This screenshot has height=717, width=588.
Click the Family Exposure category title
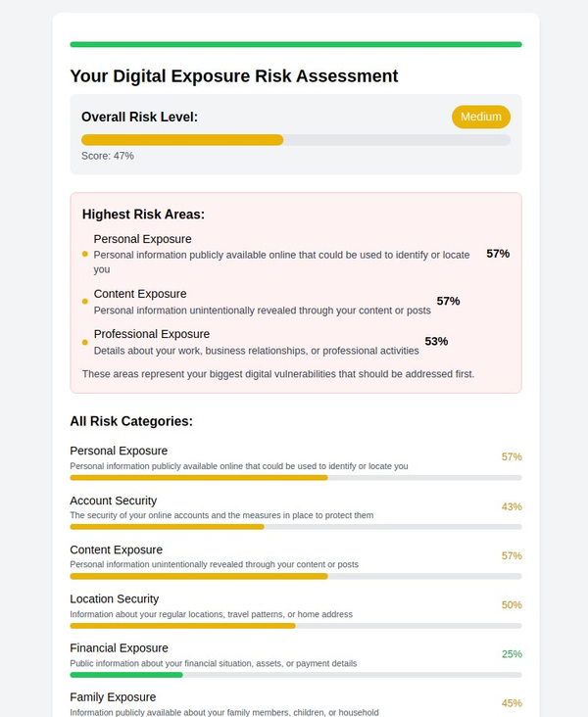click(x=113, y=696)
